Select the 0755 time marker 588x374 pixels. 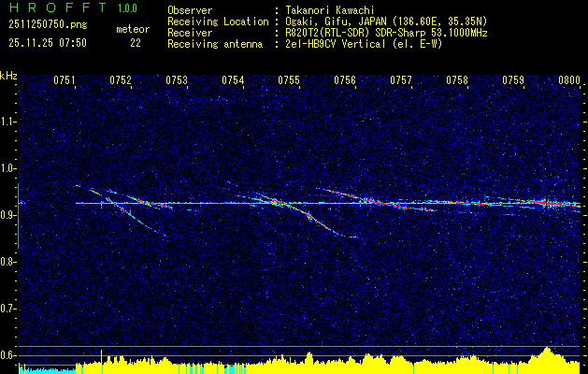pyautogui.click(x=288, y=80)
